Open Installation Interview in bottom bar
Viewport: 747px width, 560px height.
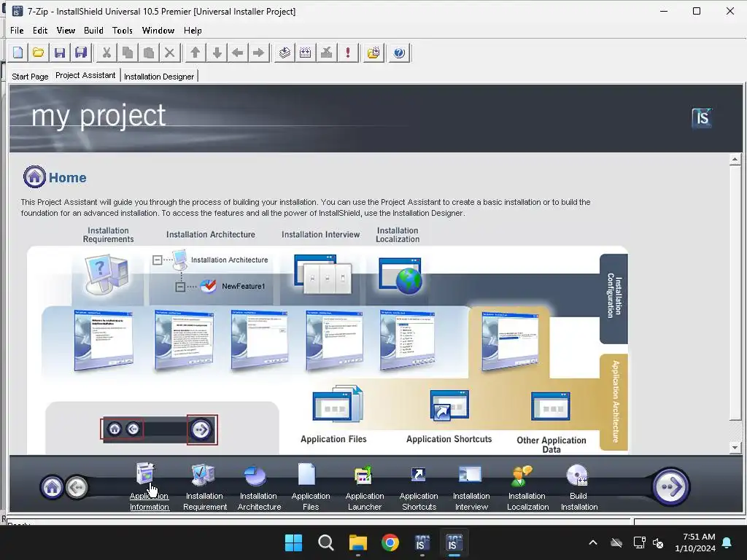(x=471, y=486)
